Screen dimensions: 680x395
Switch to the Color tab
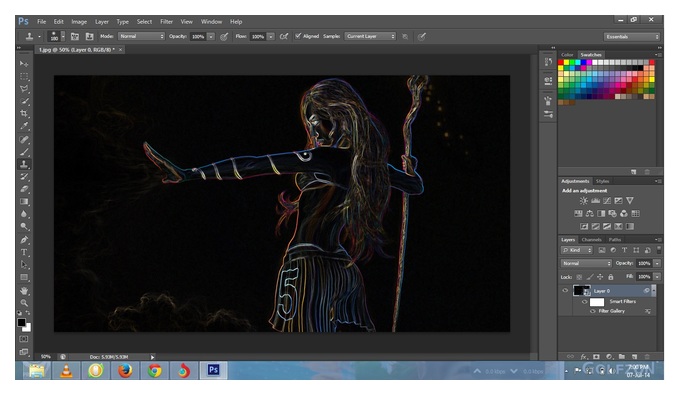pyautogui.click(x=567, y=55)
